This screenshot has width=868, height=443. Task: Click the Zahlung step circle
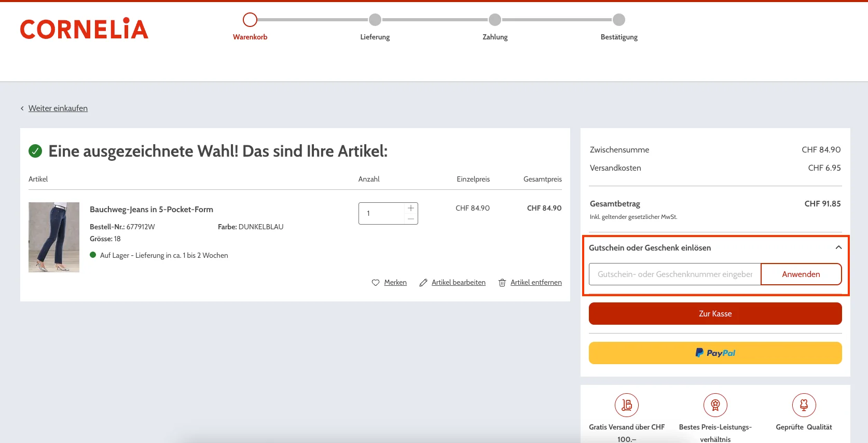(495, 20)
